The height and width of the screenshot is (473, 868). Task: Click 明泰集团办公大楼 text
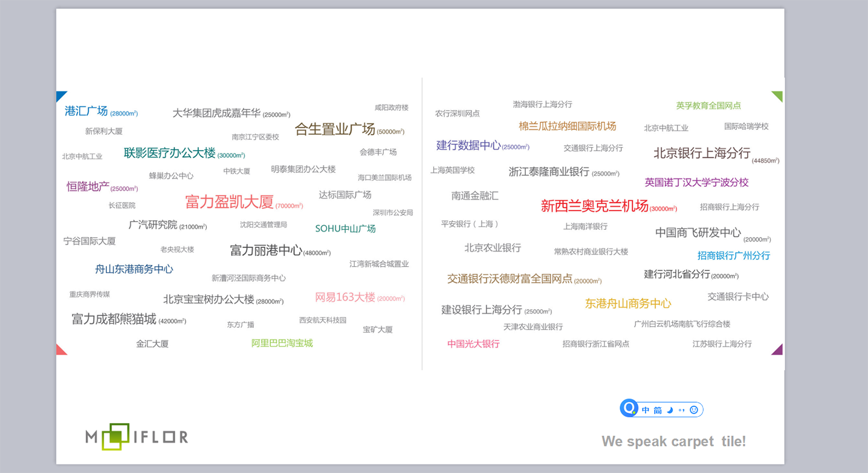pos(303,169)
